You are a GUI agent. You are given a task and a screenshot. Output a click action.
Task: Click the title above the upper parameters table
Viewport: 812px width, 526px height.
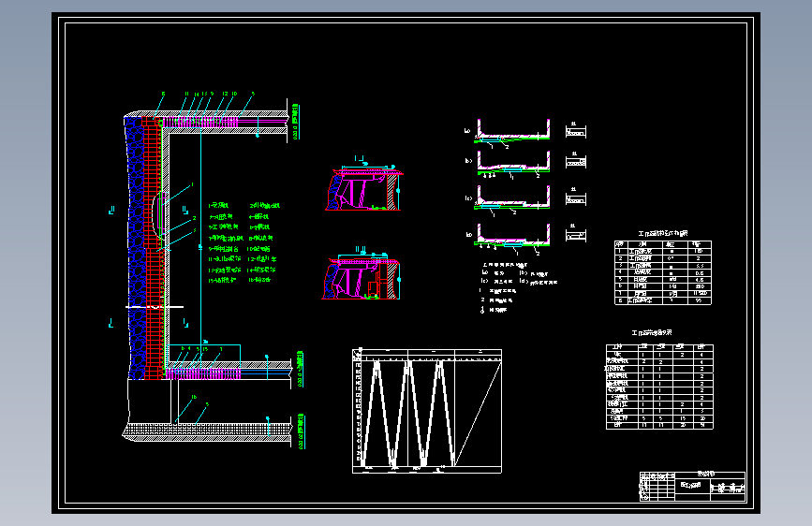tap(663, 233)
